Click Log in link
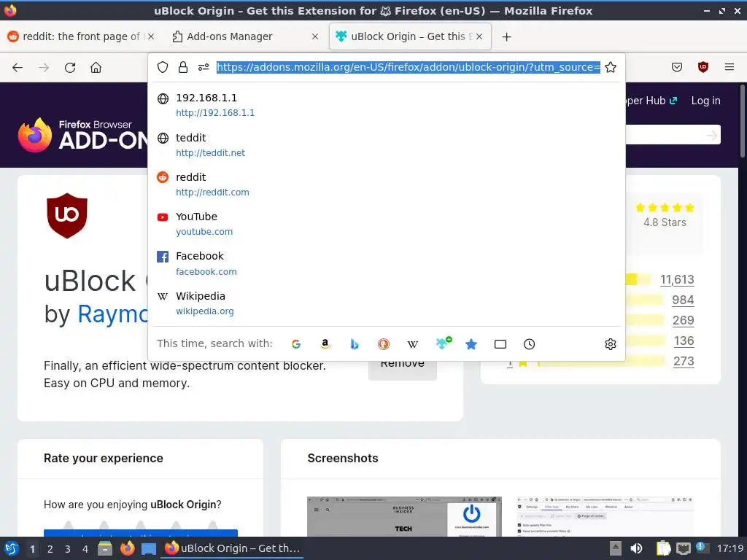The width and height of the screenshot is (747, 560). pos(705,101)
